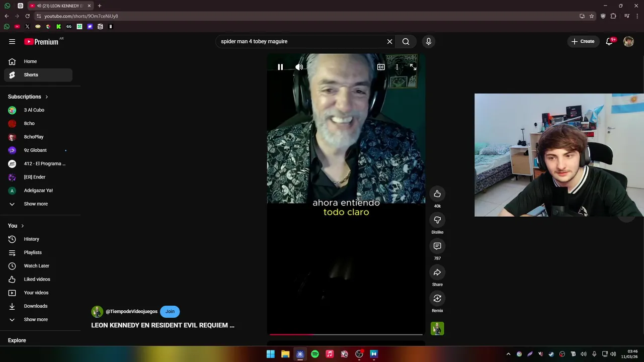Open the 8cho subscription
This screenshot has height=362, width=644.
click(x=38, y=123)
